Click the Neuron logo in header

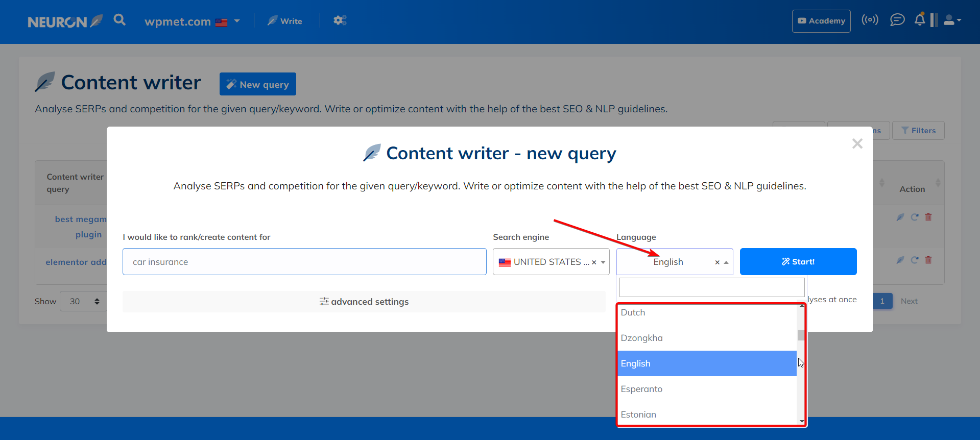(x=65, y=21)
